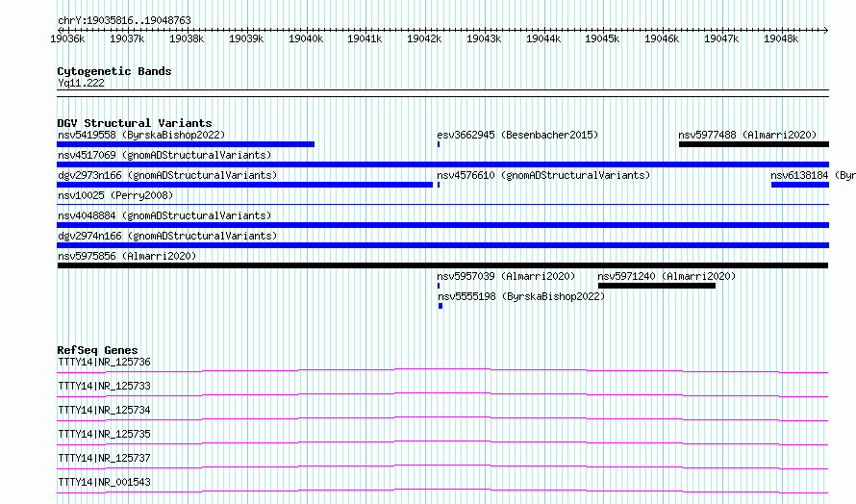
Task: Open esv3662945 (Besenbacher2015) variant label
Action: [517, 135]
